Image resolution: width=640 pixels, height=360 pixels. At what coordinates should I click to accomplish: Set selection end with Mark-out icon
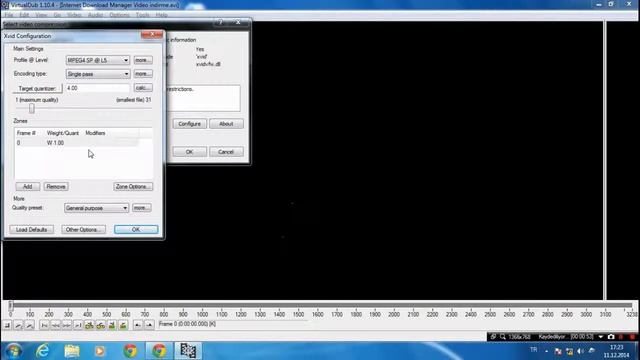click(149, 325)
